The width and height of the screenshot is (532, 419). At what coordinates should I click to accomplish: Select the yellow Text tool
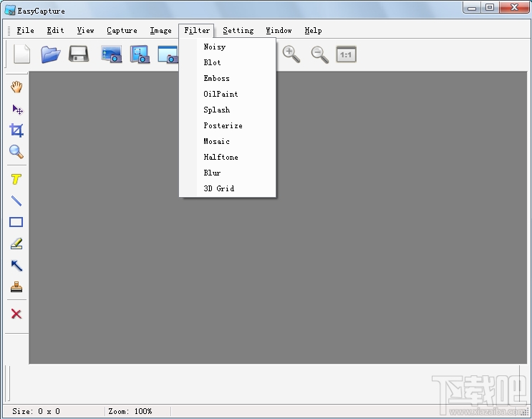(16, 179)
